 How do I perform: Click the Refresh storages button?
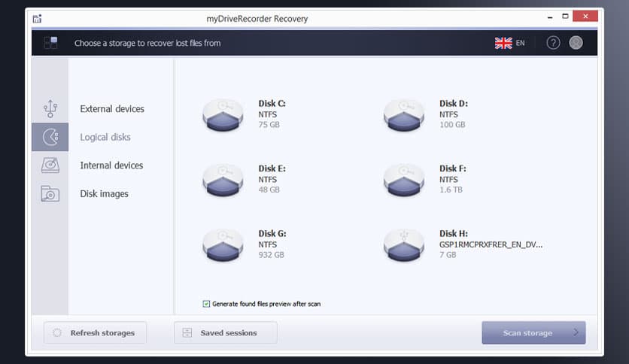pos(95,332)
